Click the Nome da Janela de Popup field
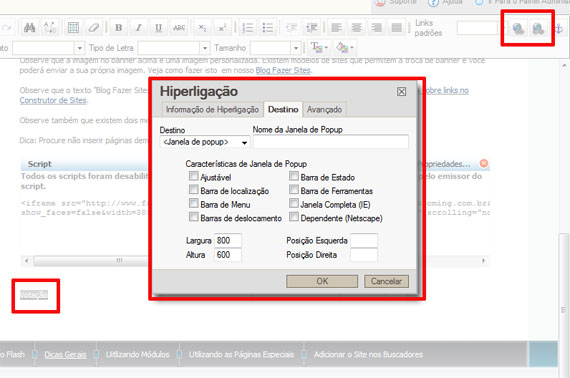Screen dimensions: 570x378 tap(331, 142)
